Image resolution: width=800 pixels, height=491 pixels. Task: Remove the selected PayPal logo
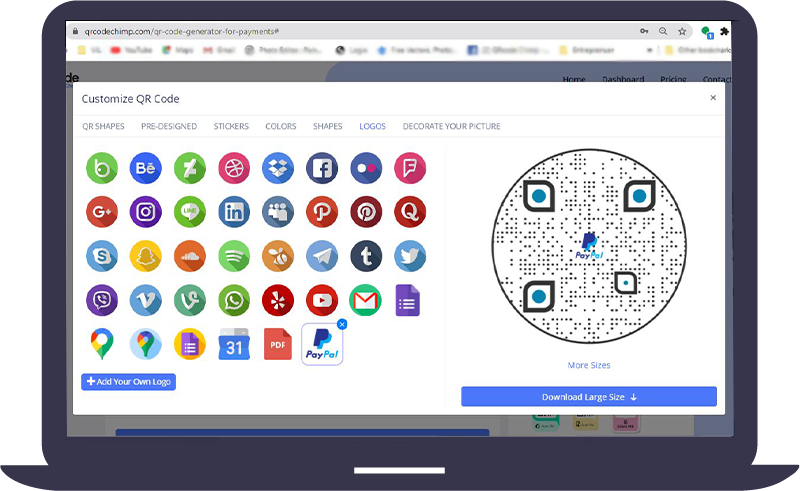342,325
